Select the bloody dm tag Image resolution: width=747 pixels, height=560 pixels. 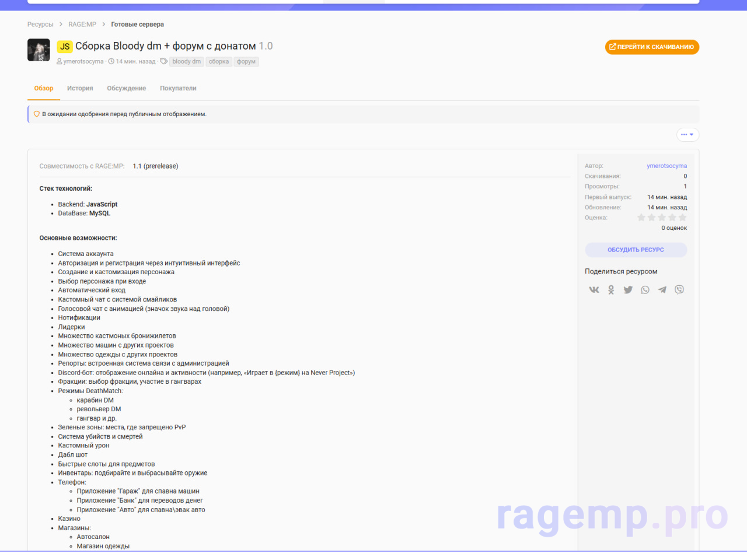point(187,62)
